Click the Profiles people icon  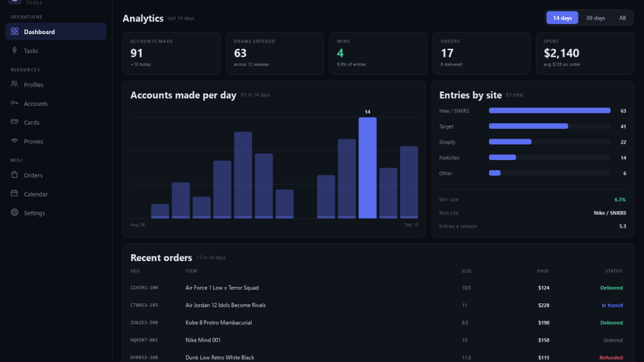click(x=14, y=84)
